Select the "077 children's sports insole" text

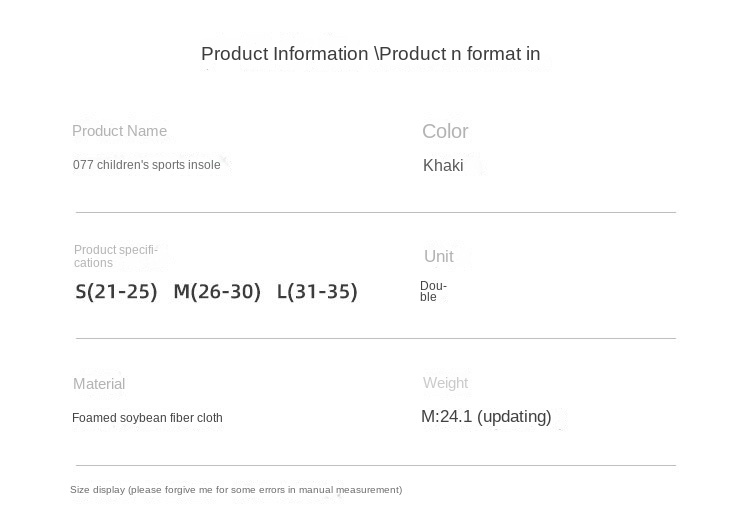[146, 165]
